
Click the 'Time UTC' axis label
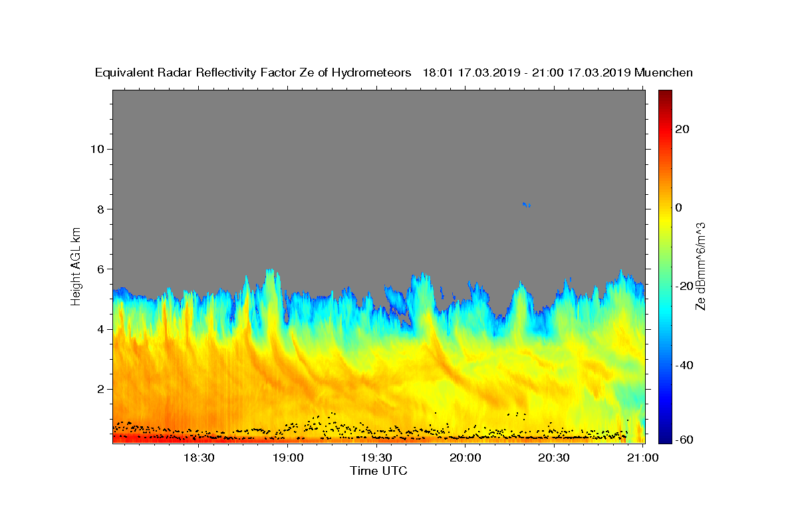pyautogui.click(x=378, y=471)
